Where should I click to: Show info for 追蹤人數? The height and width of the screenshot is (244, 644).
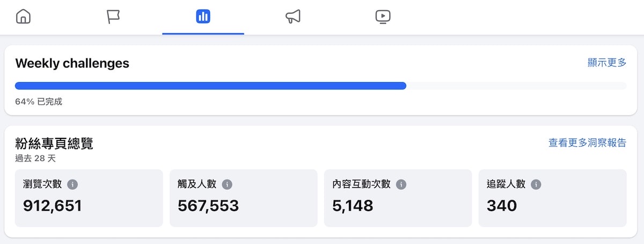click(536, 184)
